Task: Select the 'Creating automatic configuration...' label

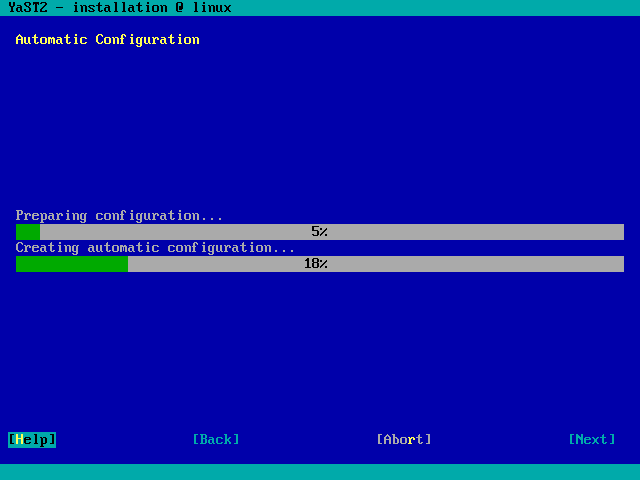Action: [x=155, y=248]
